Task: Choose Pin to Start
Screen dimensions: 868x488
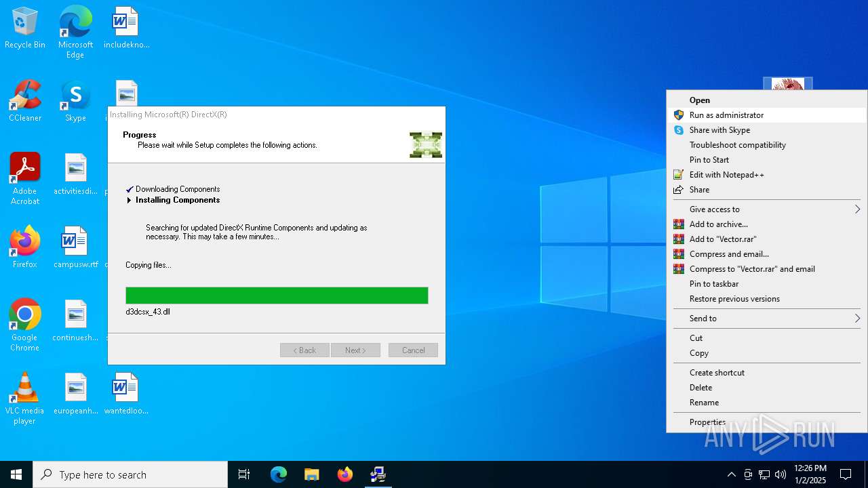Action: pos(767,160)
